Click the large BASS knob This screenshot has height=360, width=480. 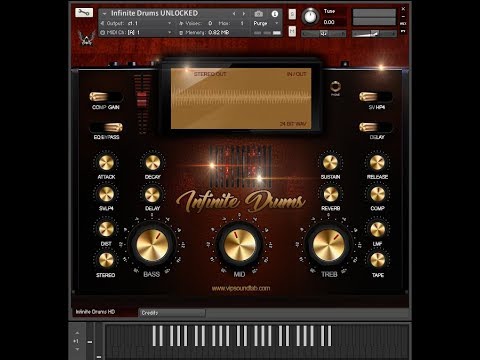152,245
